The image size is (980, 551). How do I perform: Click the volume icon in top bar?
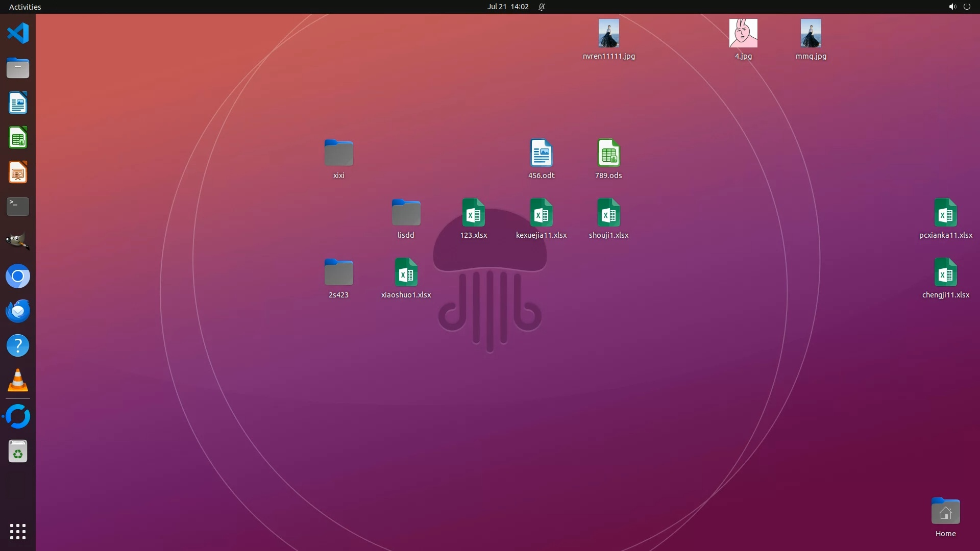tap(952, 7)
